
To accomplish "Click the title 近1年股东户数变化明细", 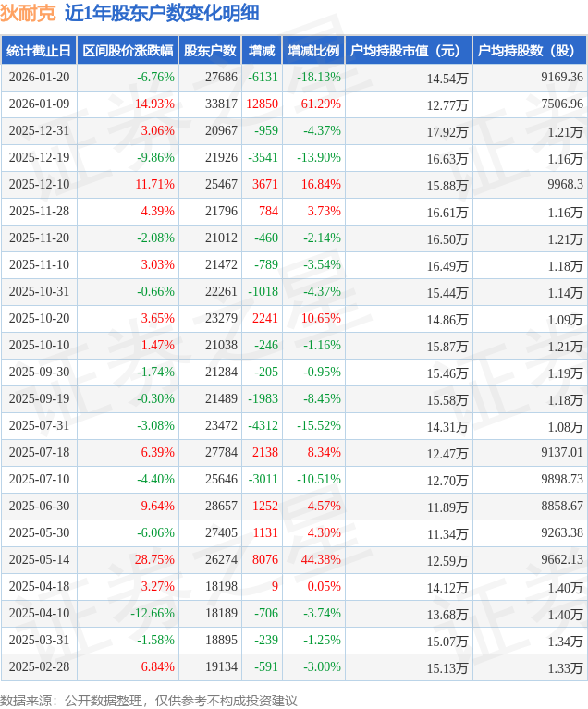I will click(162, 13).
